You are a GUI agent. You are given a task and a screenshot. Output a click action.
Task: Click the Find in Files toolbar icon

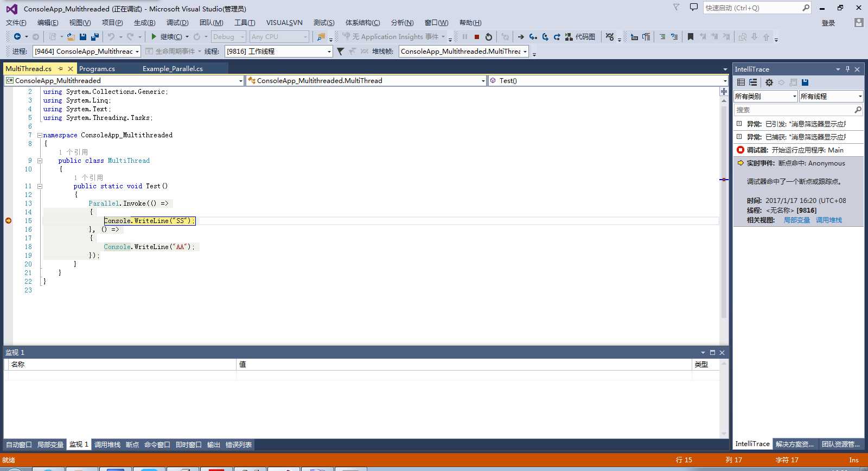tap(321, 37)
